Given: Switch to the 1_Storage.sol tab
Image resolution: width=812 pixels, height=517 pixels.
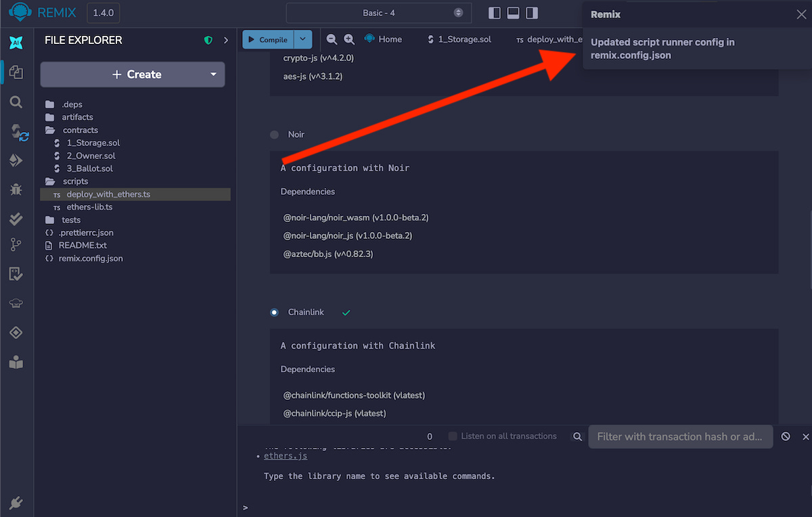Looking at the screenshot, I should [459, 39].
